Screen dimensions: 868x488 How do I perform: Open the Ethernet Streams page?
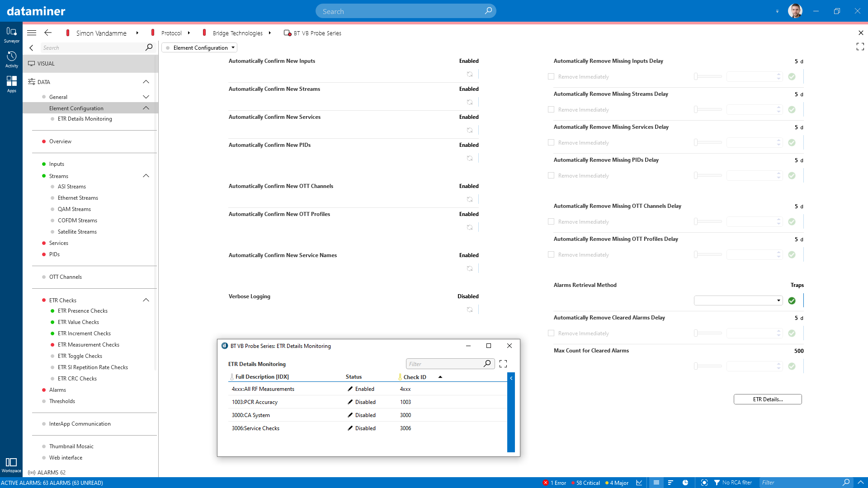tap(78, 198)
